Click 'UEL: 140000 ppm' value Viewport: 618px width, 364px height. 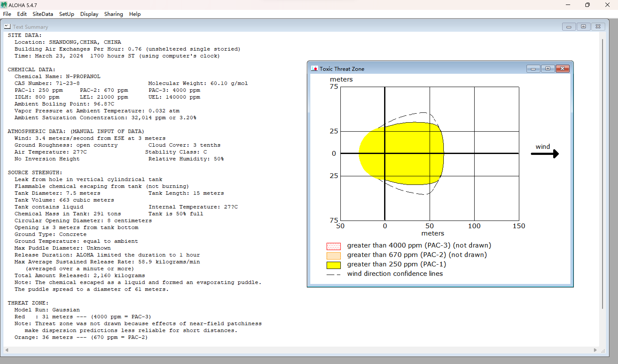coord(174,97)
